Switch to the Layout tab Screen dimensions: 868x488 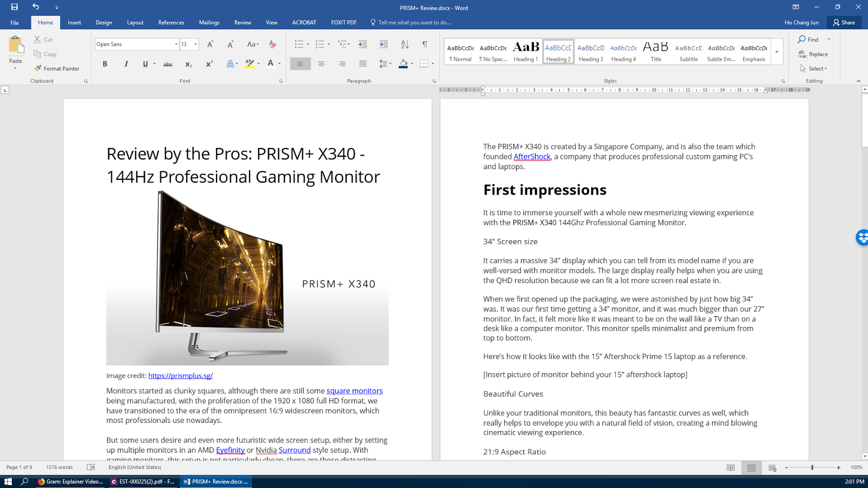pos(135,23)
